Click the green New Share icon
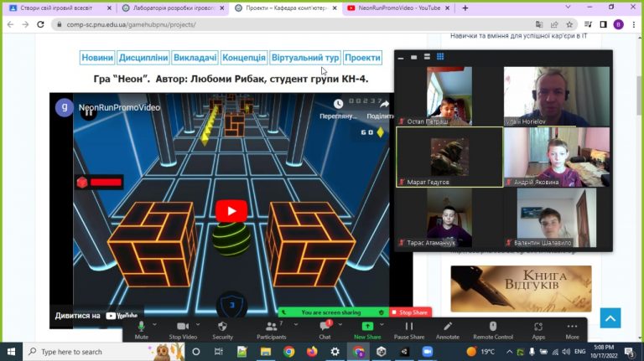The image size is (644, 361). 367,327
